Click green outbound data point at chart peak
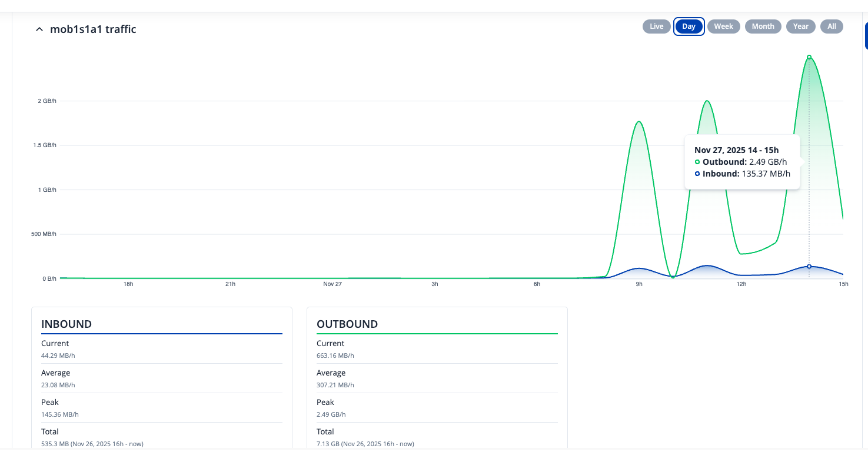The image size is (868, 455). (809, 57)
